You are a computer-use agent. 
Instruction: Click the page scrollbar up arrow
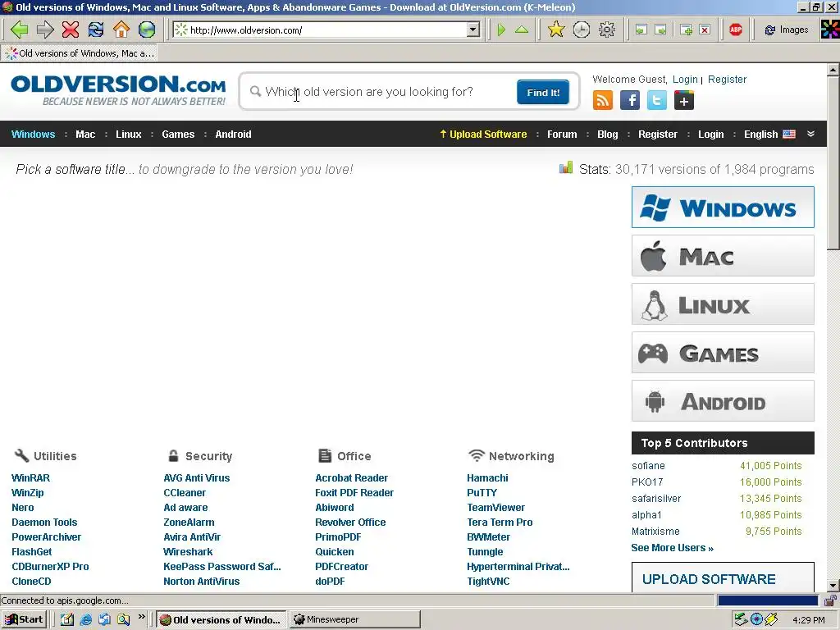[833, 69]
